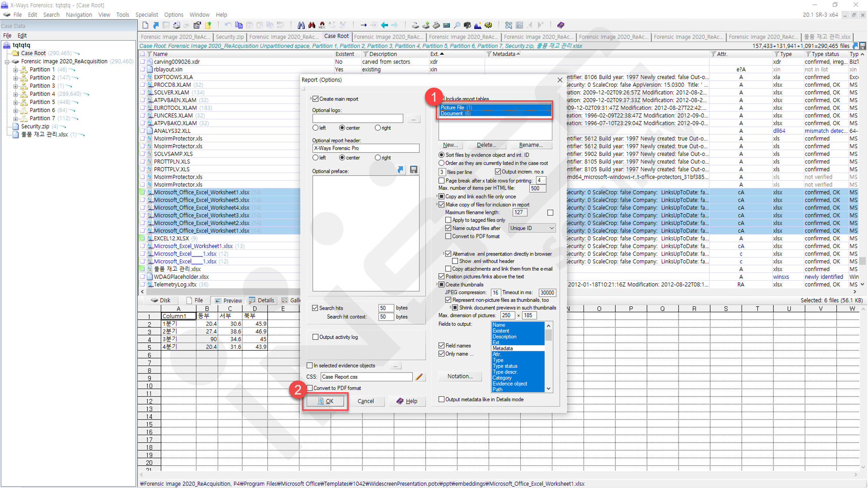Image resolution: width=868 pixels, height=488 pixels.
Task: Click the purple help book toolbar icon
Action: tap(561, 25)
